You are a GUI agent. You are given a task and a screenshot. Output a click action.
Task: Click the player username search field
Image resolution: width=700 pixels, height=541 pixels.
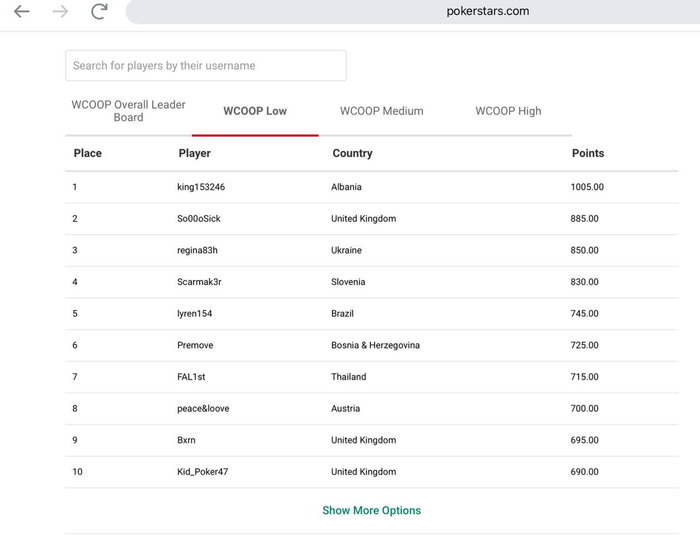coord(206,66)
